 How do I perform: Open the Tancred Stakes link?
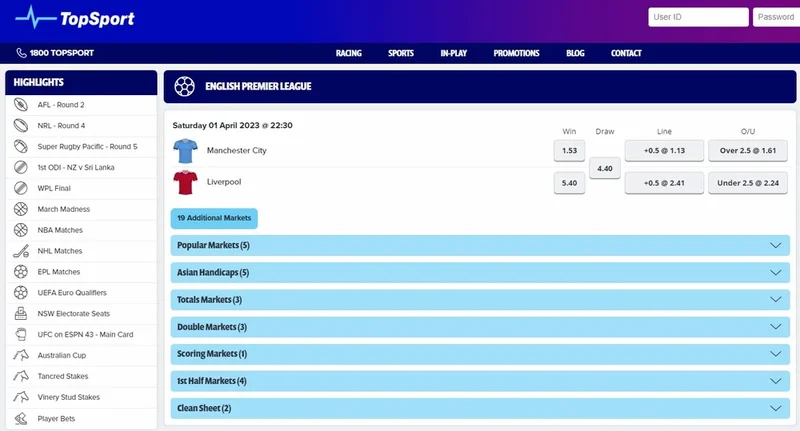63,376
